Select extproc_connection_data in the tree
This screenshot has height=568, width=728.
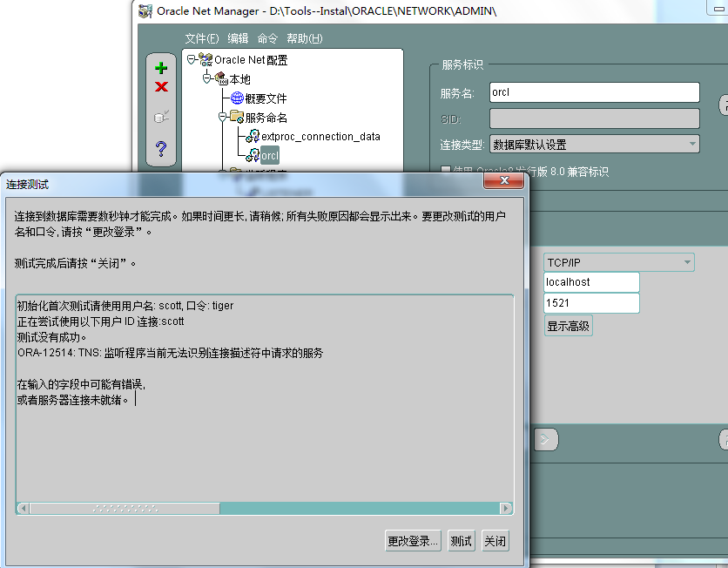tap(320, 137)
